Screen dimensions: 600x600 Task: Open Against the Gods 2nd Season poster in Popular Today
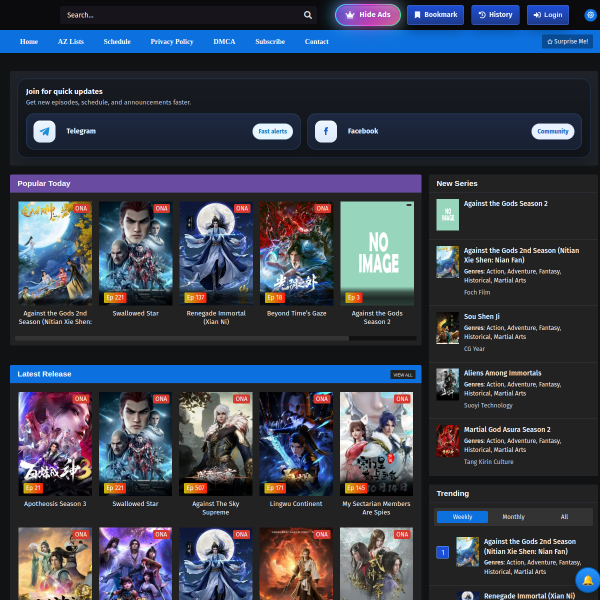[x=55, y=253]
